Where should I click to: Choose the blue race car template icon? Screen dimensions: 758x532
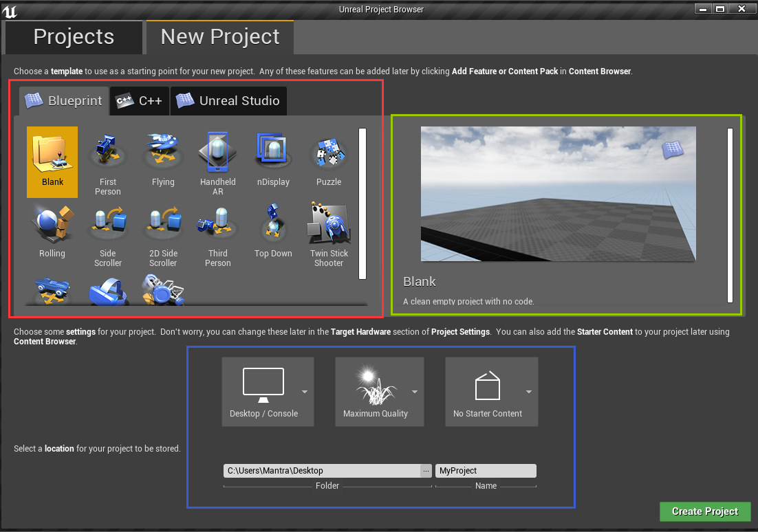tap(52, 290)
